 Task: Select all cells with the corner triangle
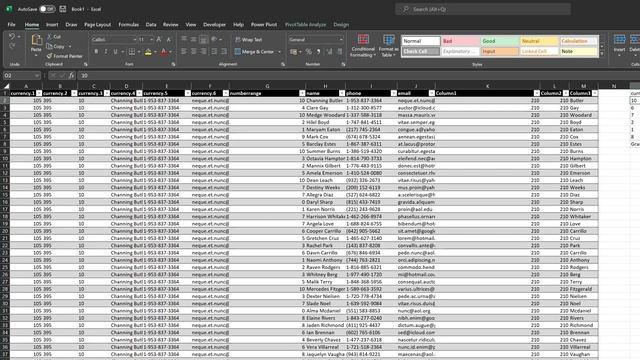6,86
